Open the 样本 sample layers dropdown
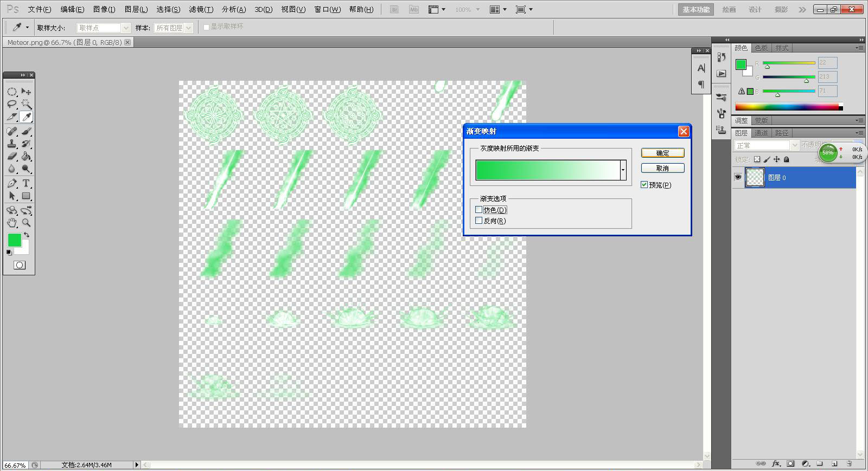 coord(174,28)
